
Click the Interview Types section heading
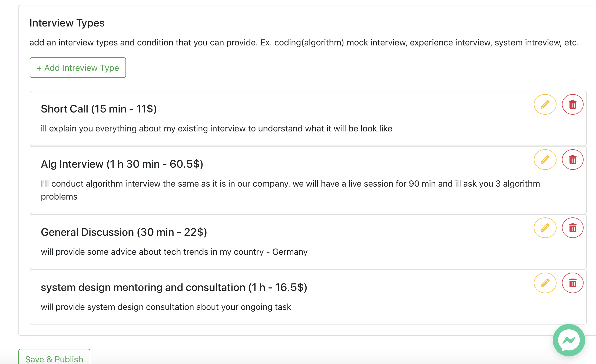coord(67,23)
